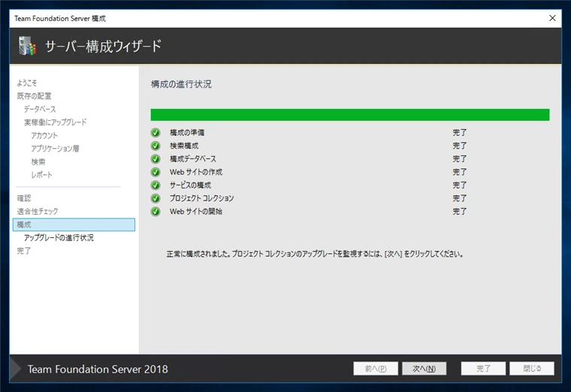The height and width of the screenshot is (392, 571).
Task: Click green check icon beside サービスの構成
Action: coord(156,185)
